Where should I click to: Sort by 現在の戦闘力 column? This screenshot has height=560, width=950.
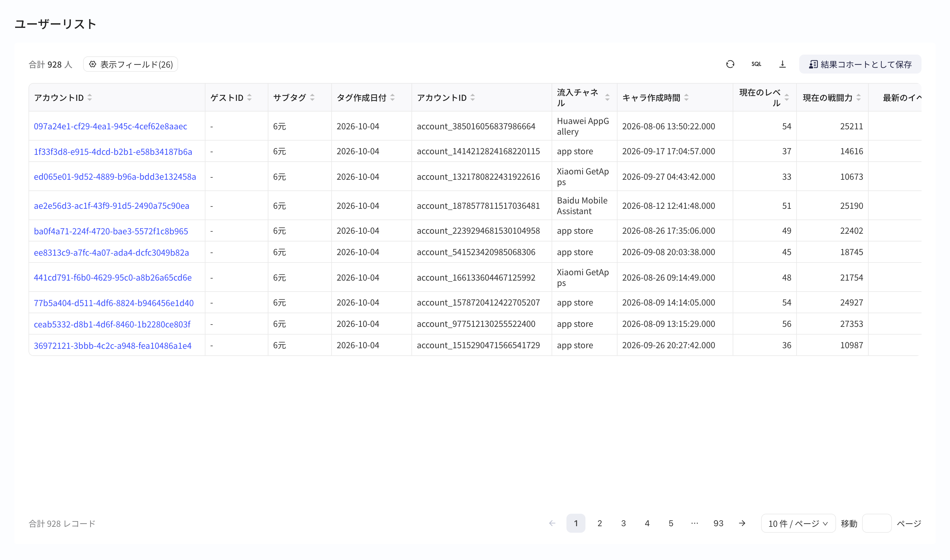coord(858,97)
